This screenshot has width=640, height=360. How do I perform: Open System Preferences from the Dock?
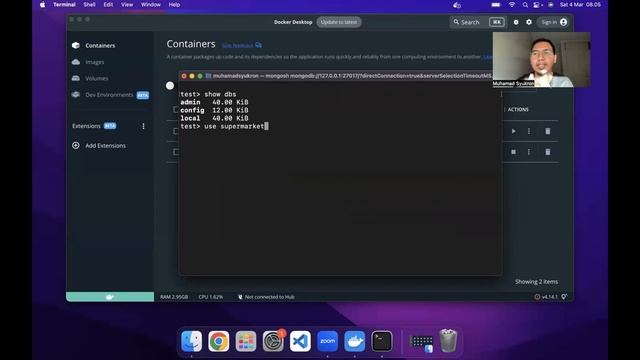(273, 341)
